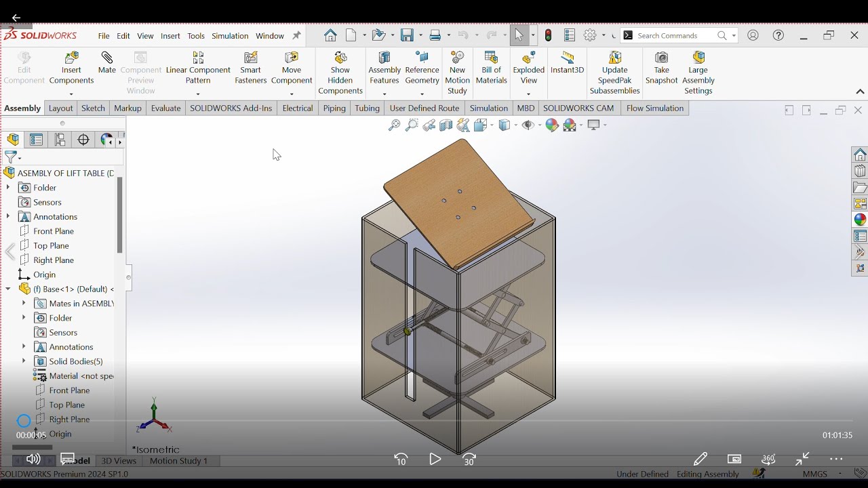Expand the top-level Folder item
The height and width of the screenshot is (488, 868).
click(x=8, y=187)
